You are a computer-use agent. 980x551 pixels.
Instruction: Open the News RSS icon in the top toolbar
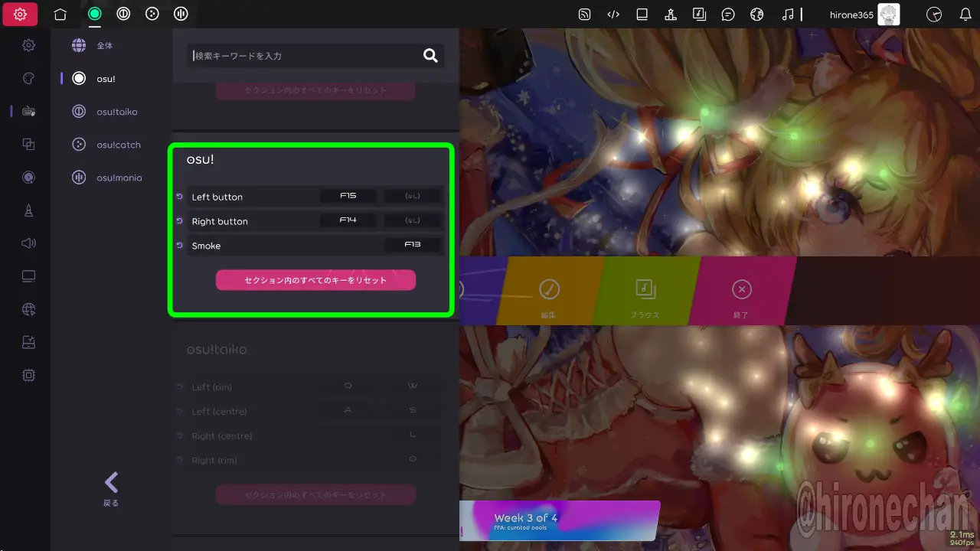[x=584, y=14]
